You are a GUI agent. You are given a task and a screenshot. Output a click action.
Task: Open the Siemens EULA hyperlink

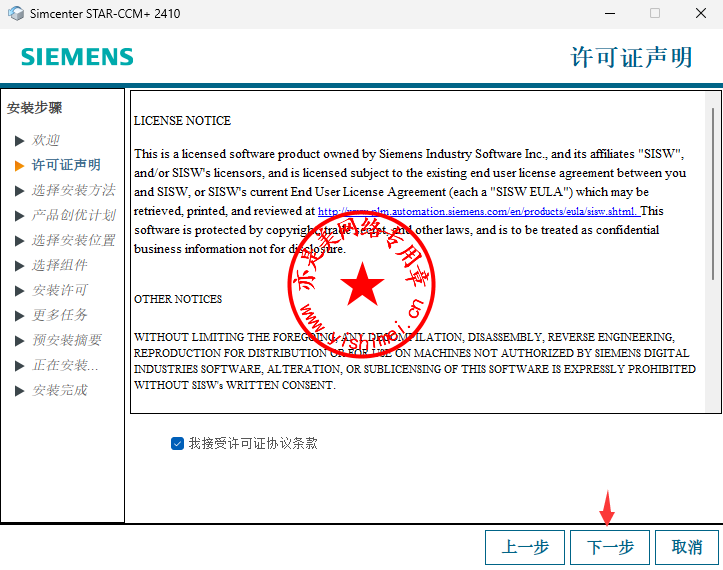(x=479, y=212)
